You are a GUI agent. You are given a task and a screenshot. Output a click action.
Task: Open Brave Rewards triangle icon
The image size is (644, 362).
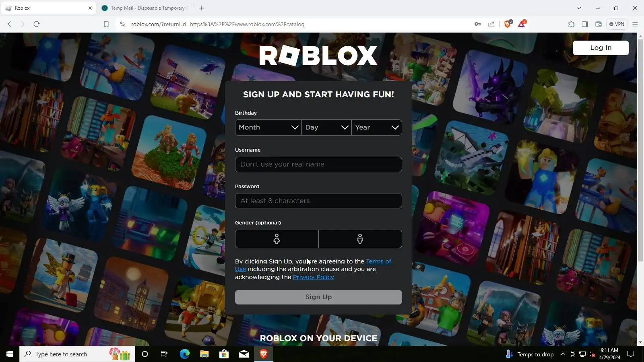[522, 24]
